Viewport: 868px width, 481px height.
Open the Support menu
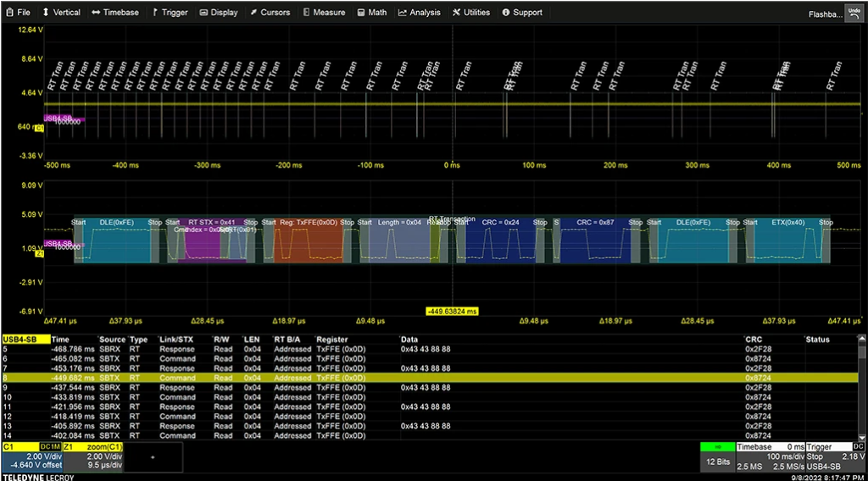[522, 12]
